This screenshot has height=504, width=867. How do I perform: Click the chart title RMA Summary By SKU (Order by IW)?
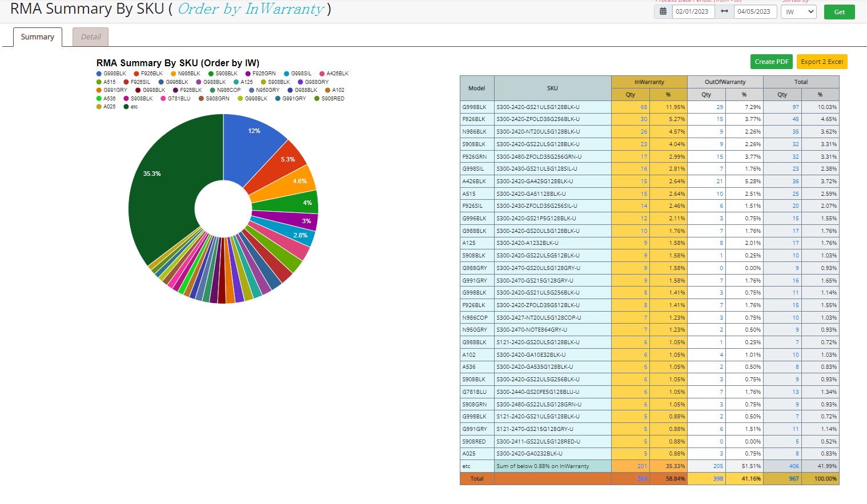click(178, 63)
